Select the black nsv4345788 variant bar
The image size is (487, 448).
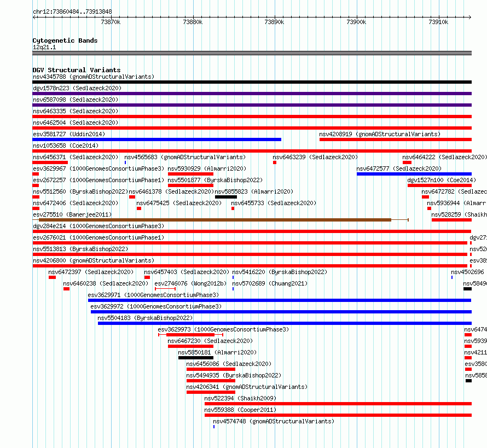[x=252, y=82]
